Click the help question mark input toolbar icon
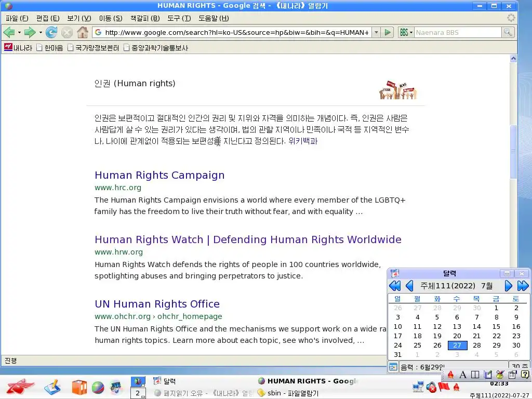The height and width of the screenshot is (399, 532). (525, 375)
